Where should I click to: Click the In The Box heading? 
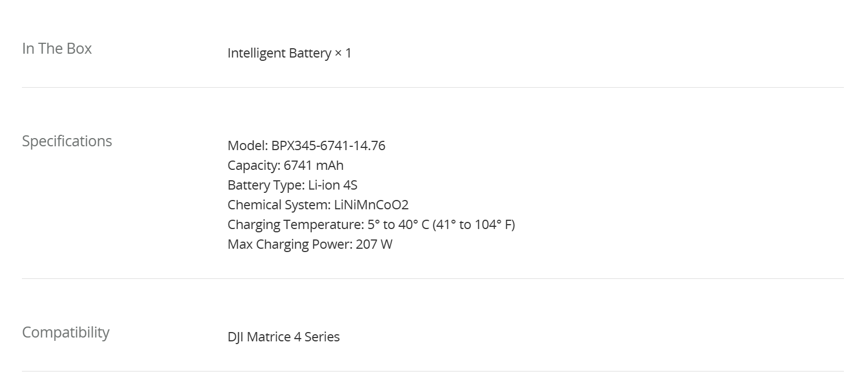click(57, 49)
